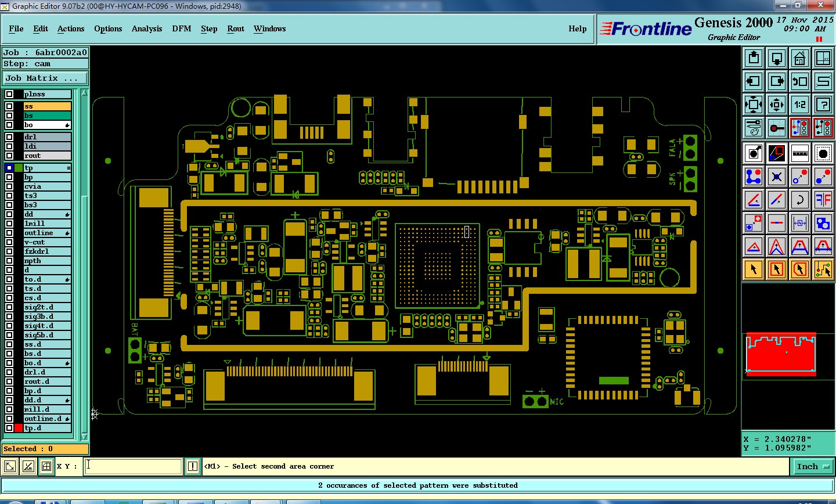Click the pan left view icon
This screenshot has width=836, height=504.
click(x=754, y=81)
